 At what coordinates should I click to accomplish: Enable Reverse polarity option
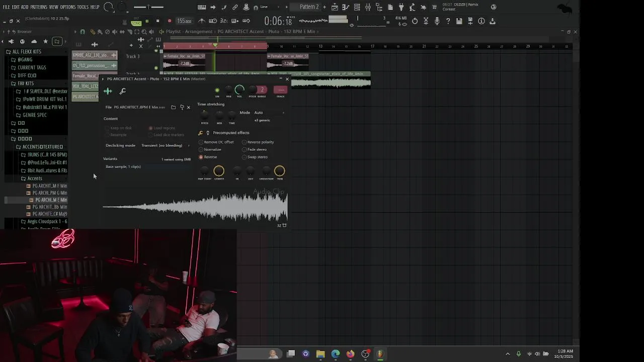(258, 142)
